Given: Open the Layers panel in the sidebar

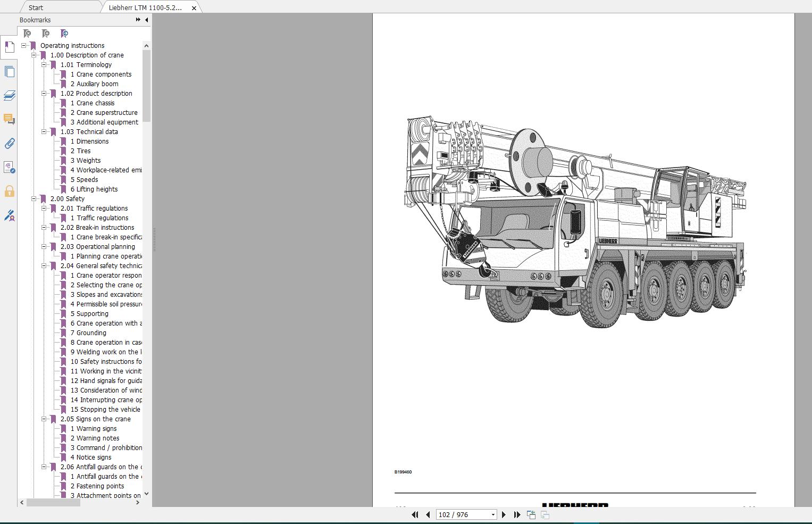Looking at the screenshot, I should pyautogui.click(x=9, y=96).
